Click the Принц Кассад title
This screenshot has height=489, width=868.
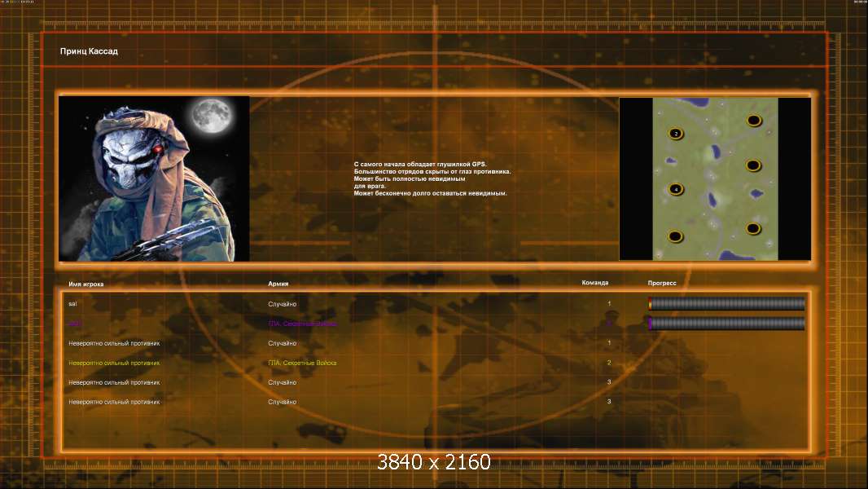point(89,51)
